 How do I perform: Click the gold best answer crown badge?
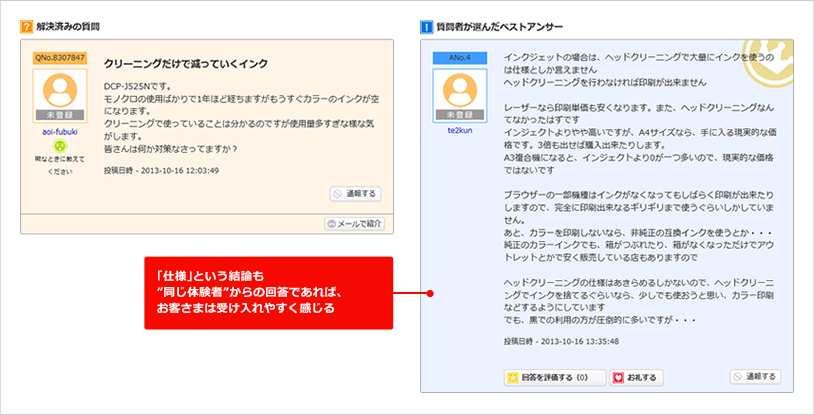pos(767,62)
